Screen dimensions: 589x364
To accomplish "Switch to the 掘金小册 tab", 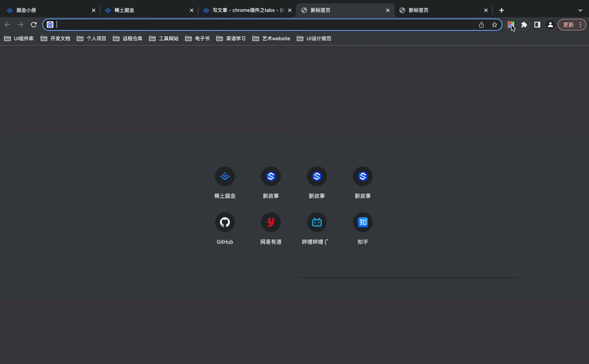I will pos(48,10).
